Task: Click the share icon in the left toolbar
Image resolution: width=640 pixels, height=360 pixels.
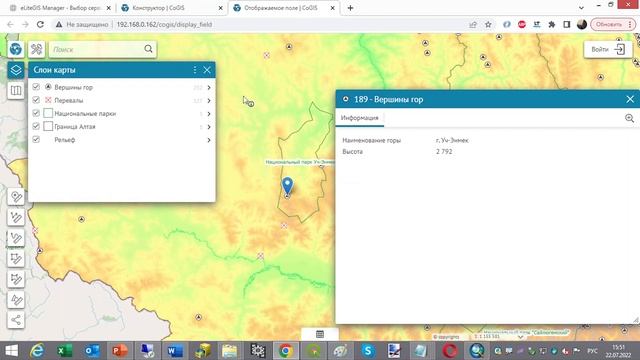Action: (x=16, y=320)
